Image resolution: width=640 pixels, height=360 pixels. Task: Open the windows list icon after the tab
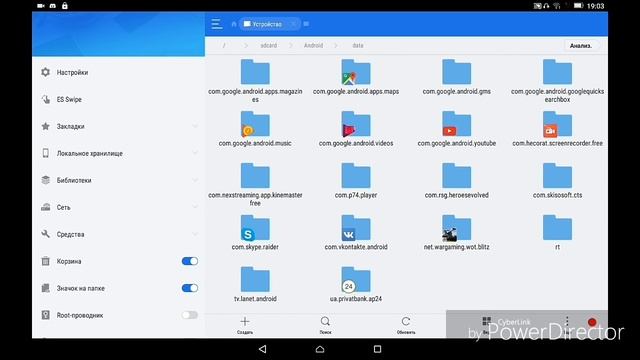(x=307, y=24)
